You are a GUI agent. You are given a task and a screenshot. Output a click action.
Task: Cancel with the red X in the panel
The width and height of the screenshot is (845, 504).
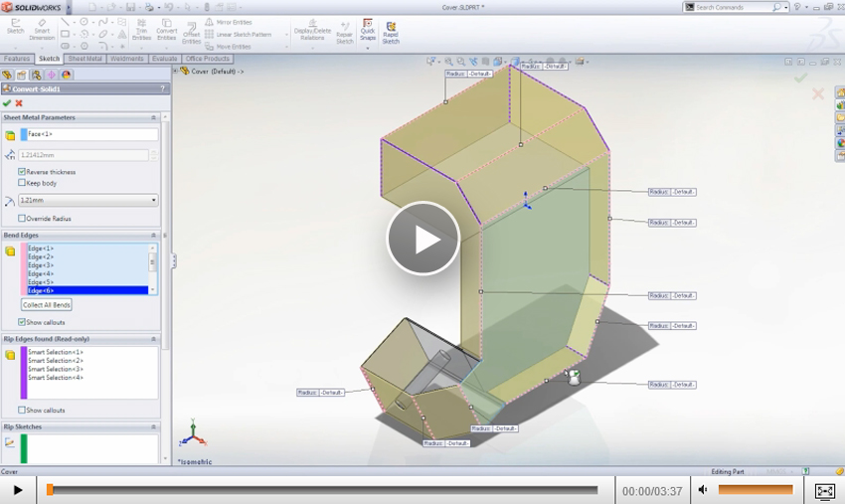pyautogui.click(x=19, y=103)
